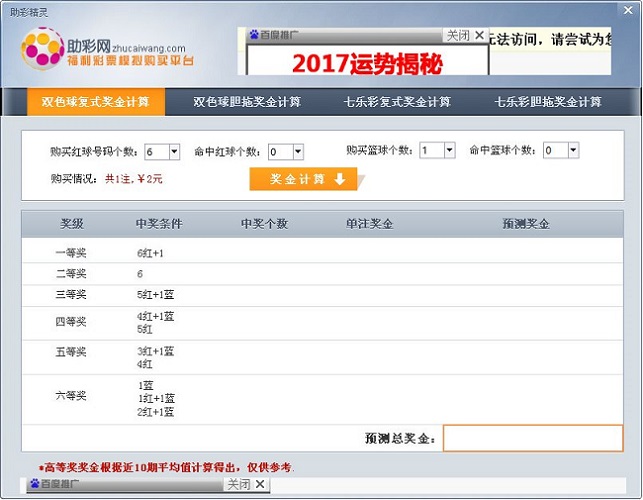643x500 pixels.
Task: Select the 三等奖 row label
Action: [71, 294]
